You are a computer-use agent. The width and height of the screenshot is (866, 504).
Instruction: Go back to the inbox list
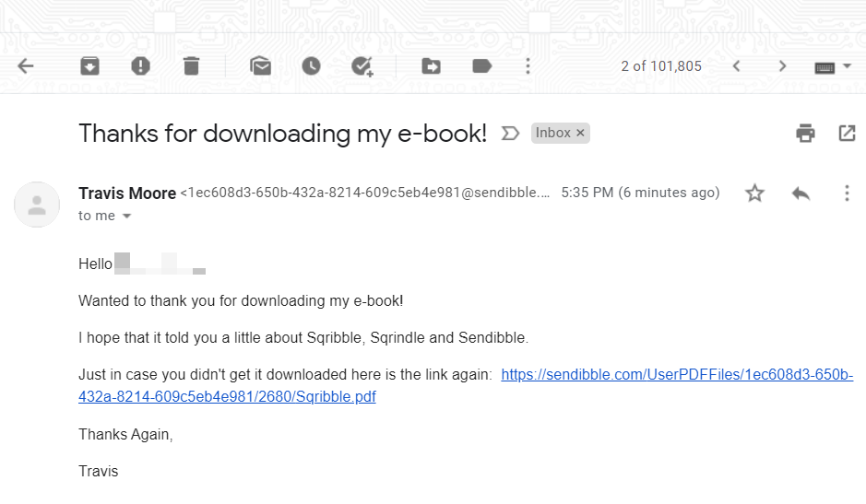[x=26, y=66]
